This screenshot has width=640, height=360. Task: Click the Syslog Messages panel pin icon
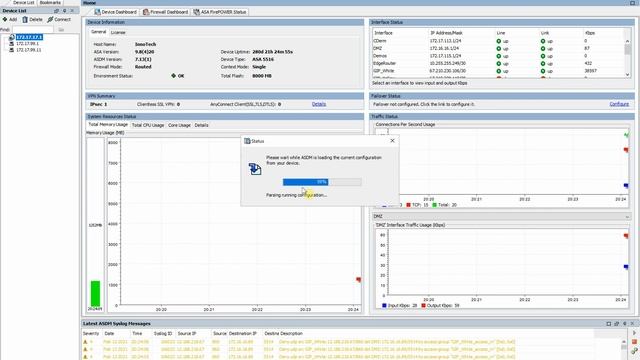(624, 324)
